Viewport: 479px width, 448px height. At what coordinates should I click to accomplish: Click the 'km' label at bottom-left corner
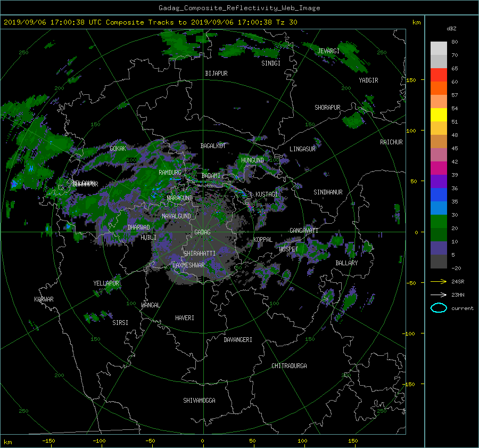[8, 442]
